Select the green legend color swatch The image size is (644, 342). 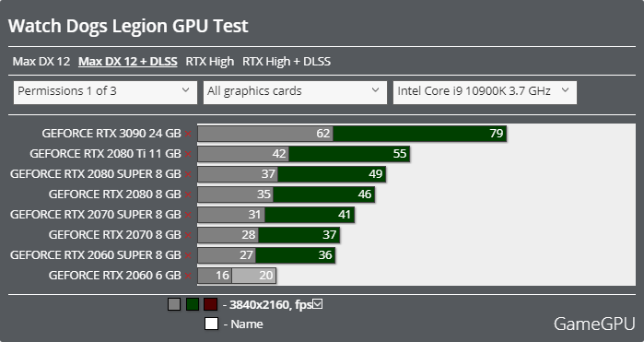coord(193,304)
